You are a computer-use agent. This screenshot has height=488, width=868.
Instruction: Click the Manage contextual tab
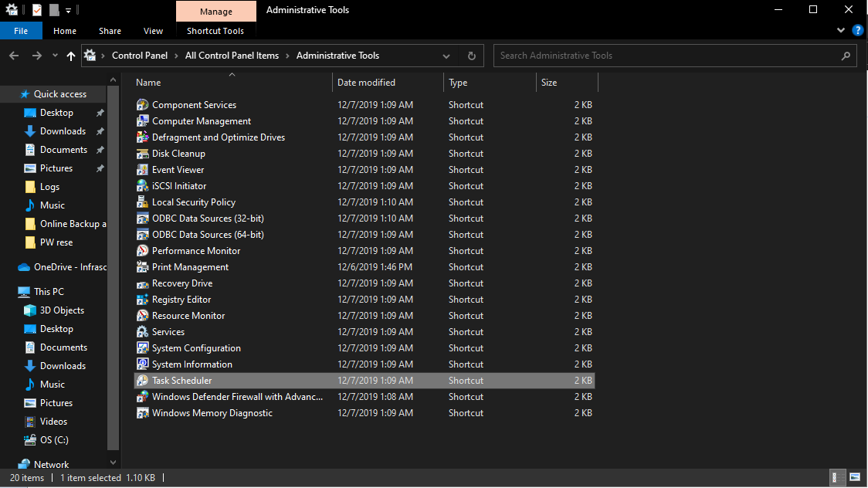coord(216,11)
